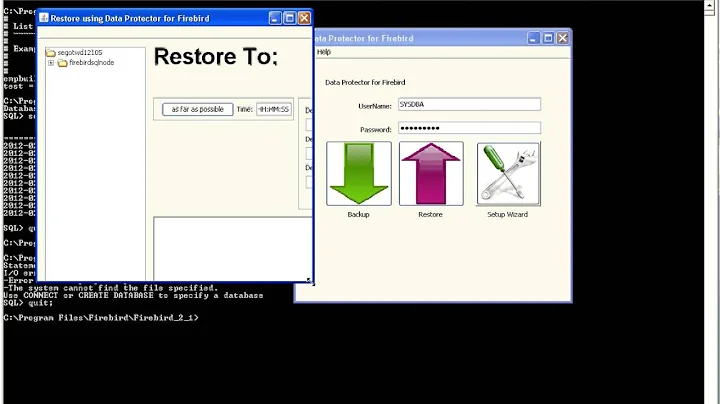
Task: Click the 'as far as possible' button
Action: click(x=197, y=109)
